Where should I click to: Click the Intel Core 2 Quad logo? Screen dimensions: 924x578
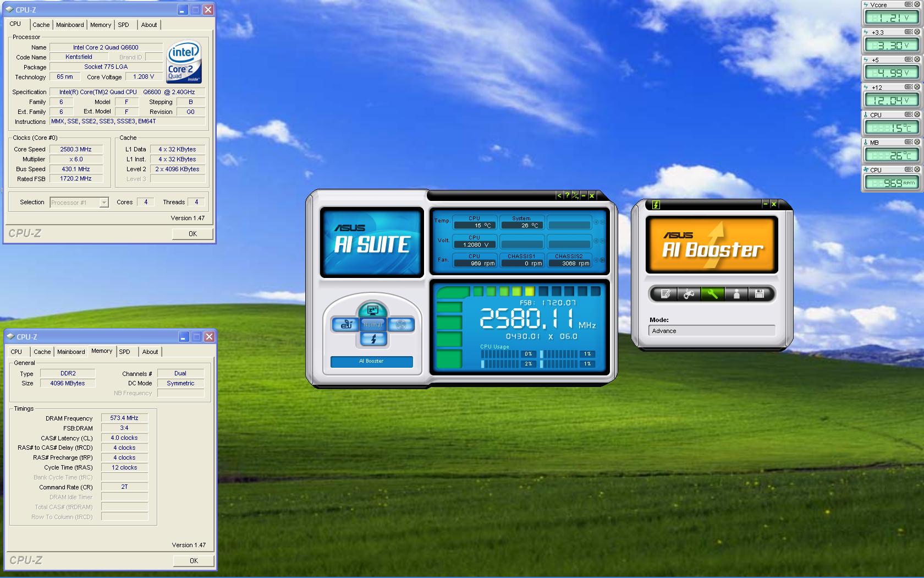pyautogui.click(x=184, y=62)
